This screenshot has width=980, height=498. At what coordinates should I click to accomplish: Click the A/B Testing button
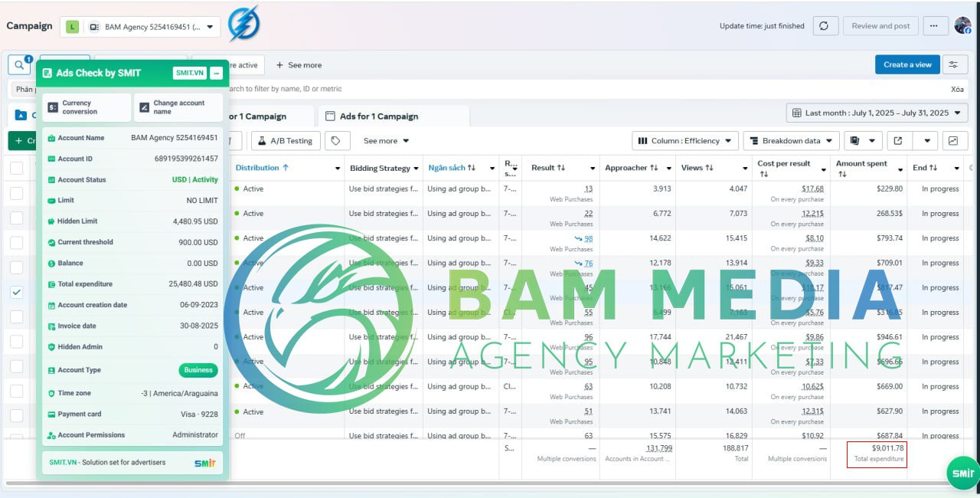coord(286,140)
